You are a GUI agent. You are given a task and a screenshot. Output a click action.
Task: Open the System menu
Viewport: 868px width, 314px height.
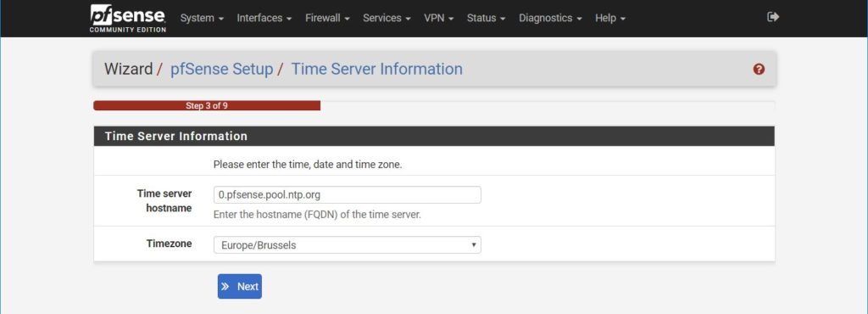point(202,19)
